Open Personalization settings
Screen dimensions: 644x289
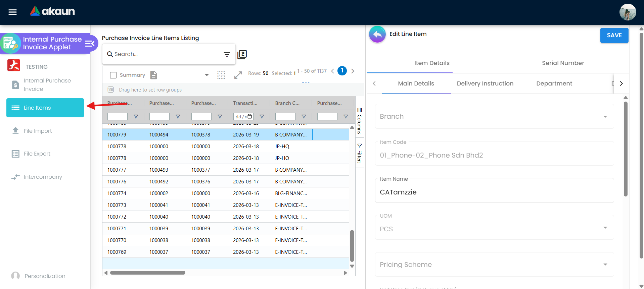click(x=45, y=276)
